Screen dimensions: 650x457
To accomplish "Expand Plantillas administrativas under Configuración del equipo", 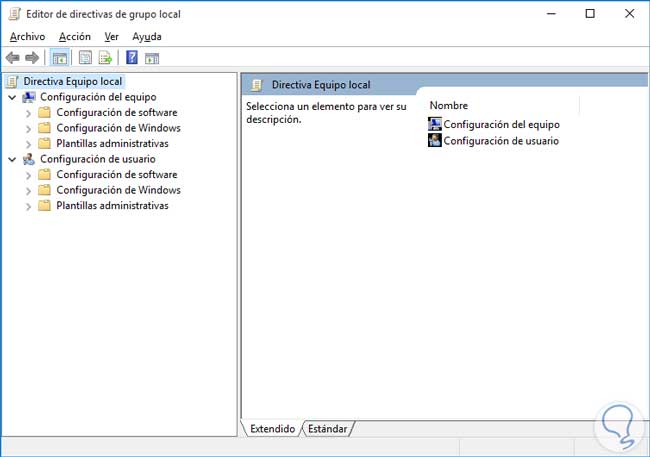I will [x=28, y=144].
